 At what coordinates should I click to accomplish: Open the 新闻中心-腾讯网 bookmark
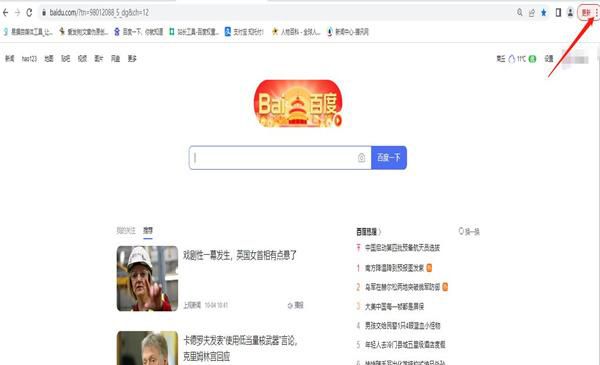pyautogui.click(x=348, y=32)
